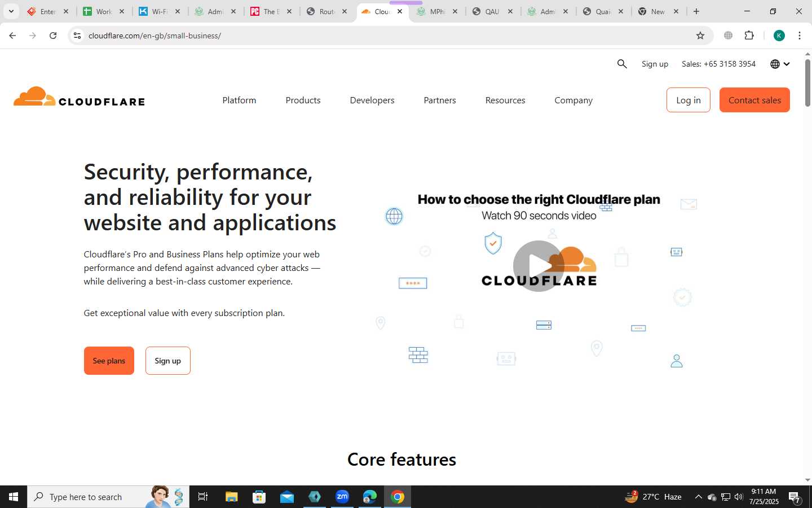Open Chrome profile K avatar
Viewport: 812px width, 508px height.
779,36
